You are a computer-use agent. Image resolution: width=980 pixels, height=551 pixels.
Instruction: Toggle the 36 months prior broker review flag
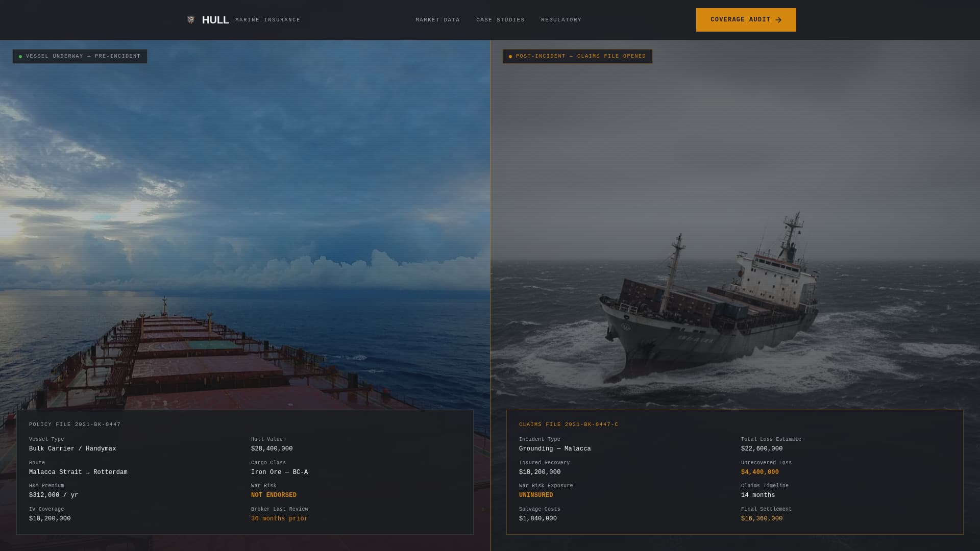pyautogui.click(x=279, y=518)
